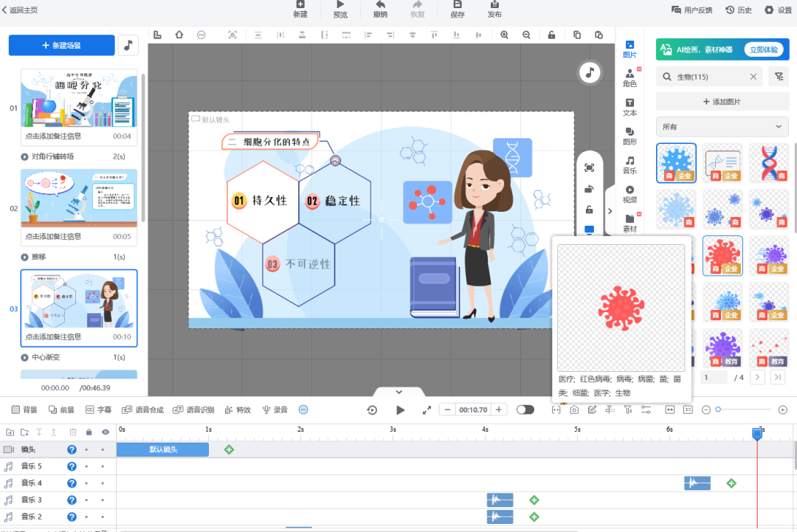The height and width of the screenshot is (532, 797).
Task: Click the 新建场景 button
Action: 62,45
